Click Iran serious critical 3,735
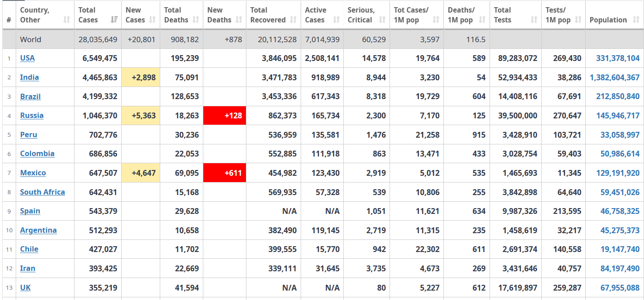 [376, 269]
